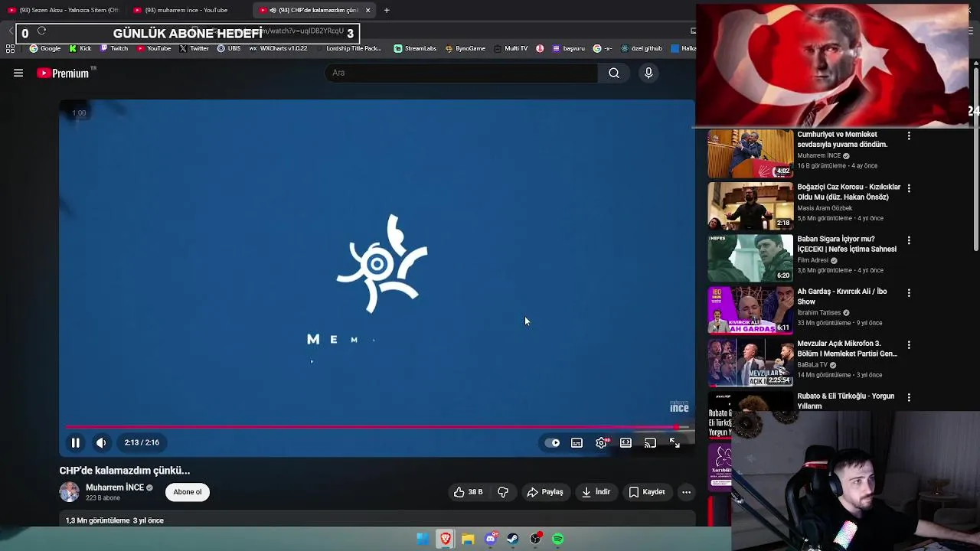980x551 pixels.
Task: Open the YouTube bookmark in bookmarks bar
Action: (154, 48)
